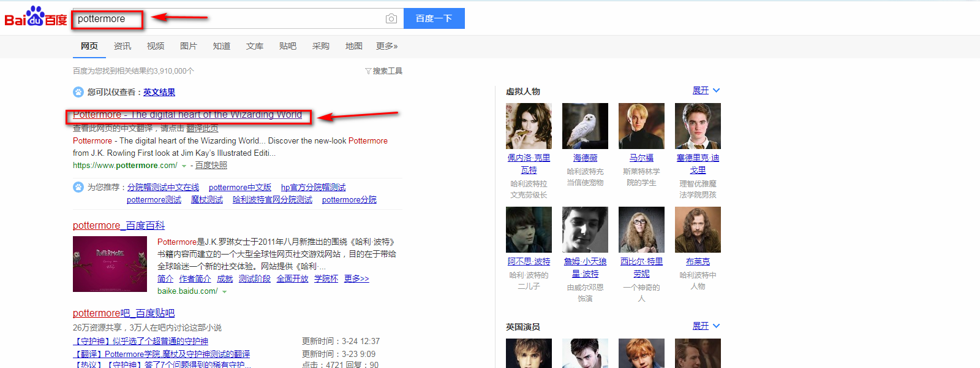Click pottermore中文版 suggestion
The image size is (980, 368).
point(240,187)
